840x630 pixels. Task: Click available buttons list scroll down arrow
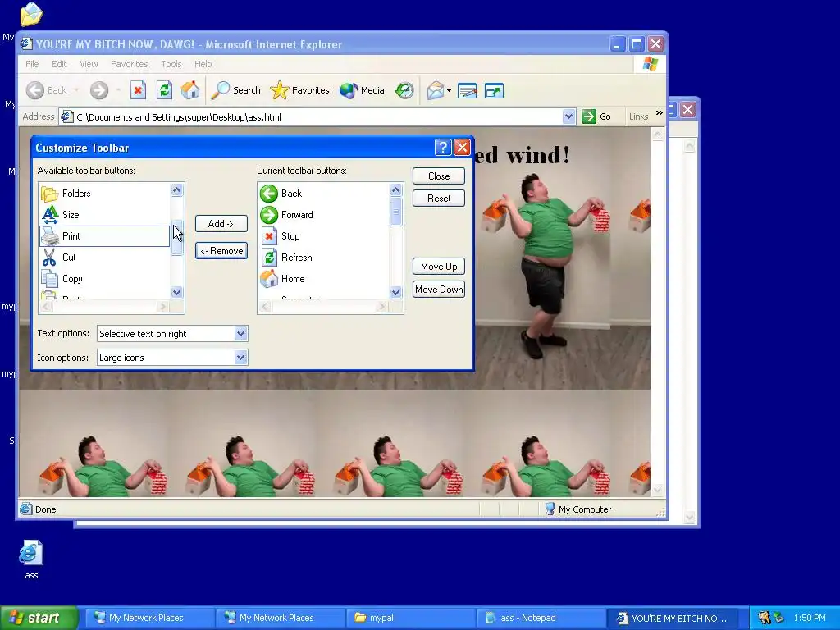pyautogui.click(x=177, y=293)
